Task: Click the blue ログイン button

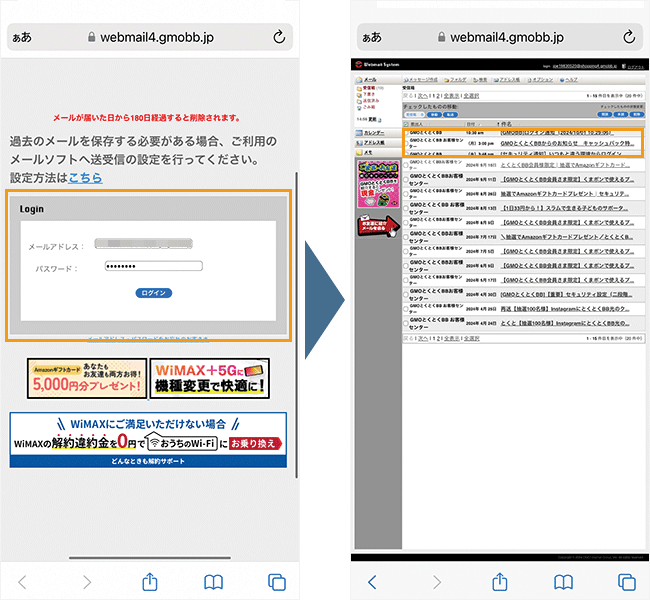Action: [x=154, y=293]
